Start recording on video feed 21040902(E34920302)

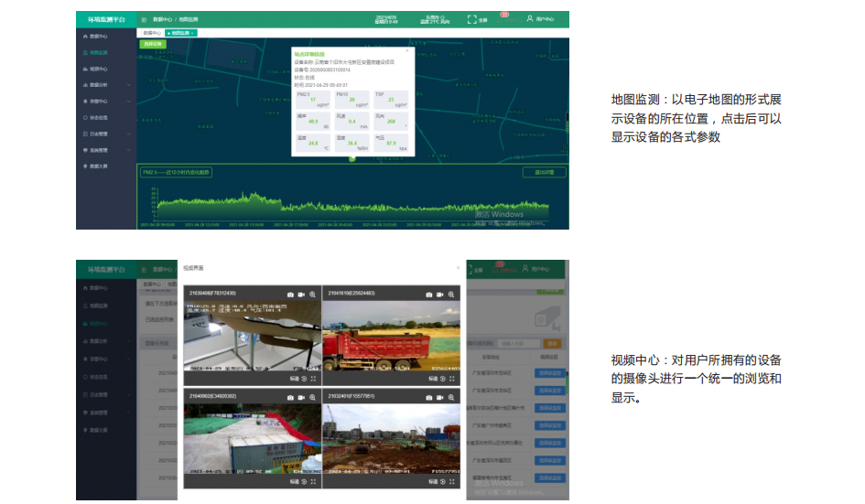pyautogui.click(x=301, y=397)
